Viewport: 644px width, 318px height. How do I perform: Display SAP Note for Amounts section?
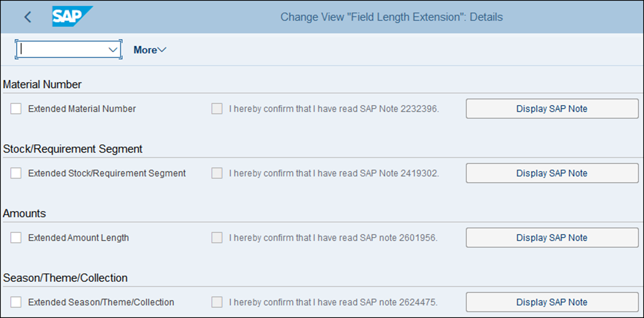point(552,237)
